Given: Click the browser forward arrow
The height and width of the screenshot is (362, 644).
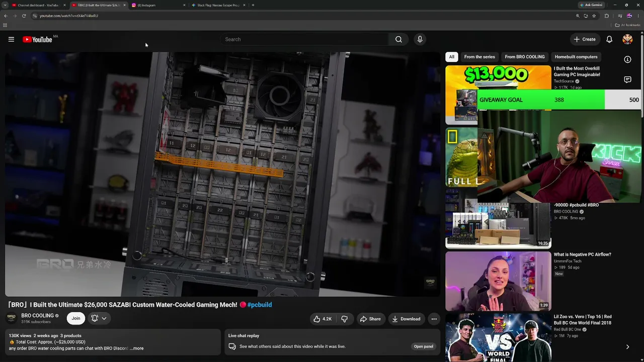Looking at the screenshot, I should tap(15, 16).
